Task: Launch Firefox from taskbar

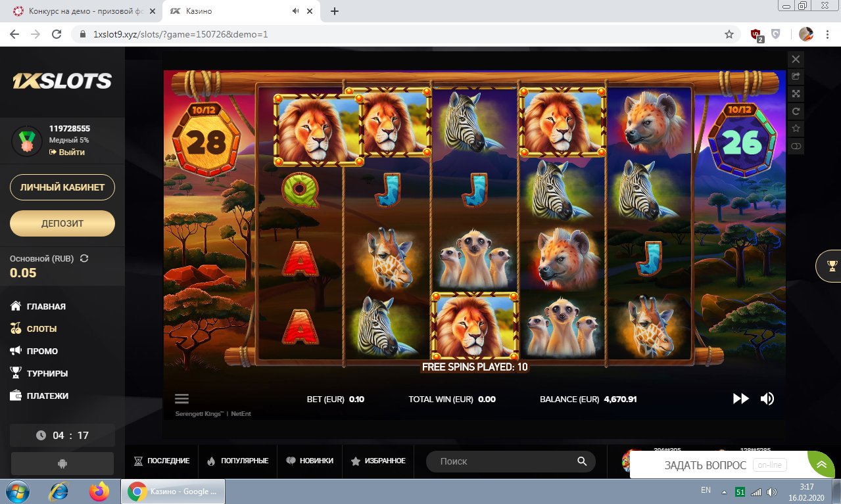Action: (x=100, y=492)
